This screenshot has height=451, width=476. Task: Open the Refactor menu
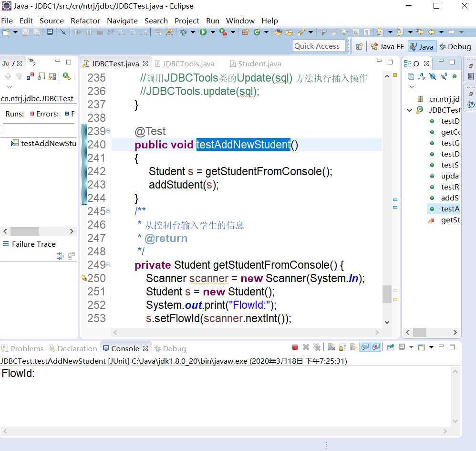[x=85, y=21]
